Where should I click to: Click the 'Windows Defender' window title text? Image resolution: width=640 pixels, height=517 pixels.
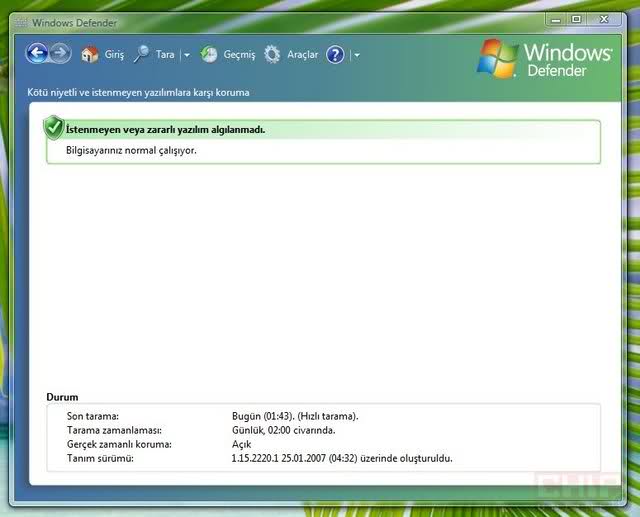click(x=75, y=23)
